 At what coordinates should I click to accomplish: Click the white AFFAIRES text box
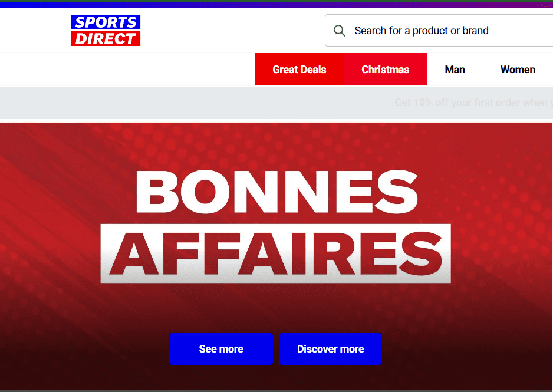pyautogui.click(x=275, y=253)
